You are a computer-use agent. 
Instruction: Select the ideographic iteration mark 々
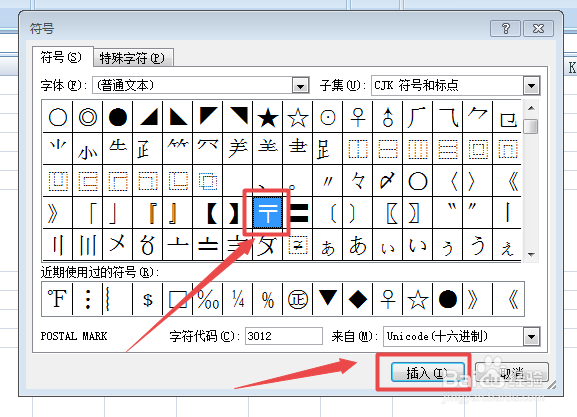358,181
